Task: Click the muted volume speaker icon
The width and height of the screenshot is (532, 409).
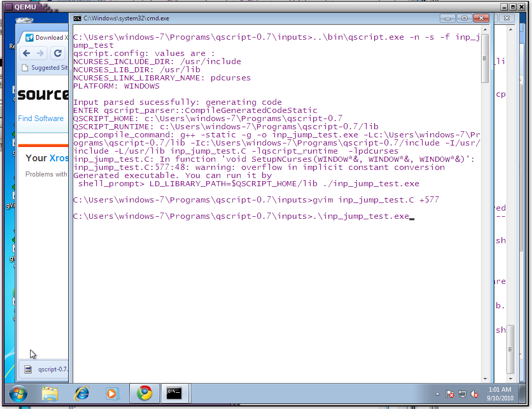Action: pos(474,394)
